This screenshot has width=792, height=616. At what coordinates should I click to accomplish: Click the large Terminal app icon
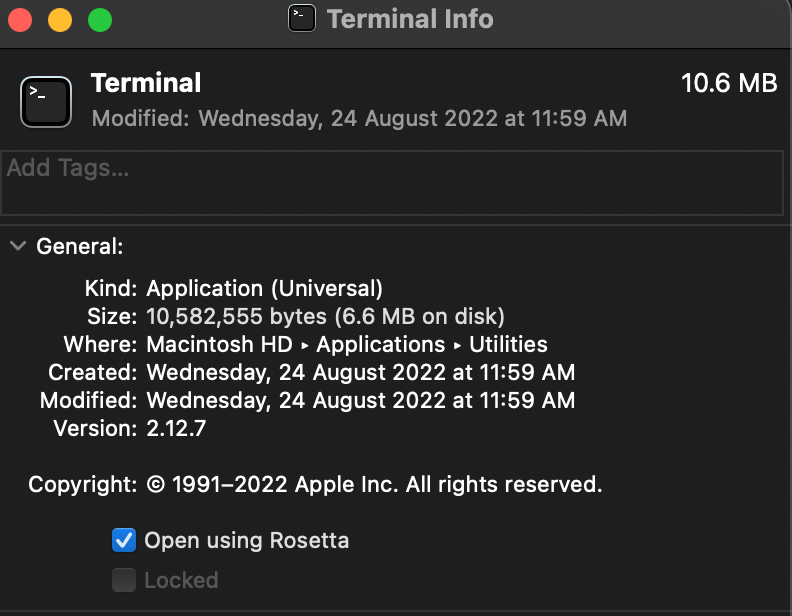(46, 102)
